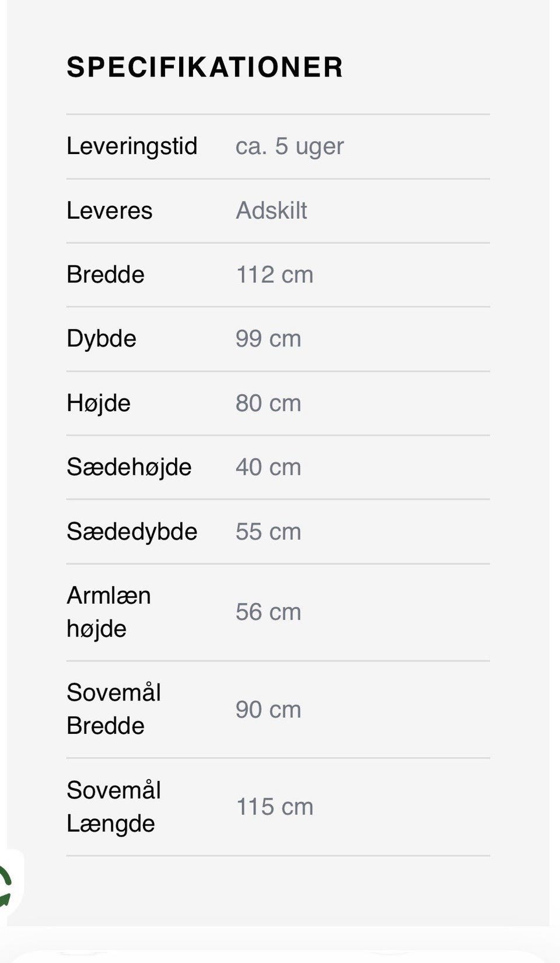Image resolution: width=560 pixels, height=963 pixels.
Task: Click the 40 cm seat height value
Action: [268, 467]
